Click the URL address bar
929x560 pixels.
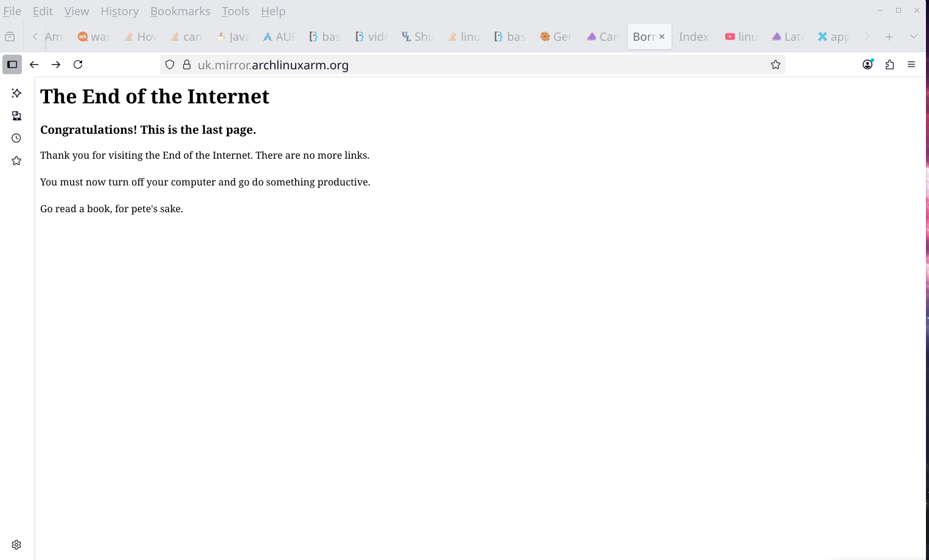[475, 65]
